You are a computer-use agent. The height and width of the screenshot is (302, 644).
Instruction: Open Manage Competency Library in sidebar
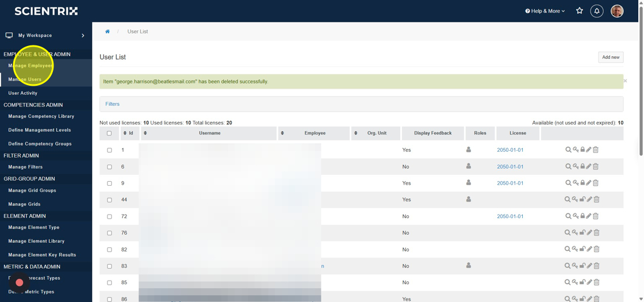point(41,116)
